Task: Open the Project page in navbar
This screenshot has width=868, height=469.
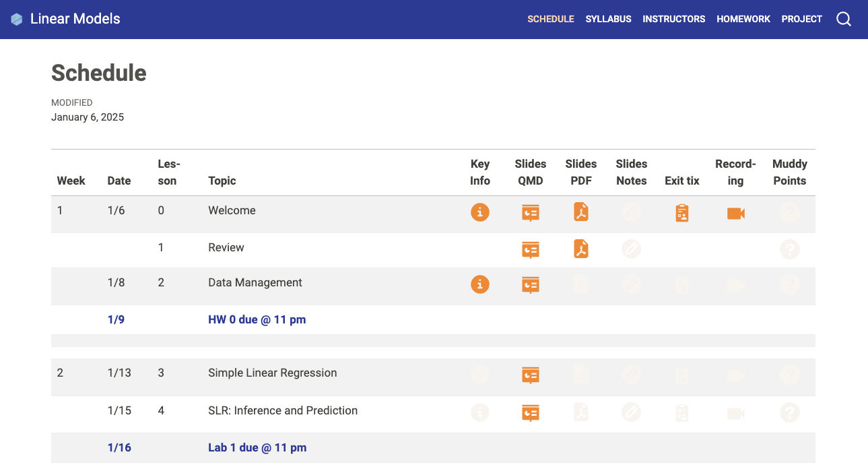Action: 801,19
